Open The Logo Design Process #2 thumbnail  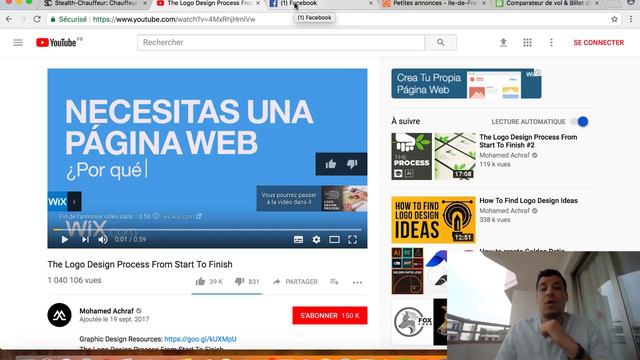[x=433, y=156]
